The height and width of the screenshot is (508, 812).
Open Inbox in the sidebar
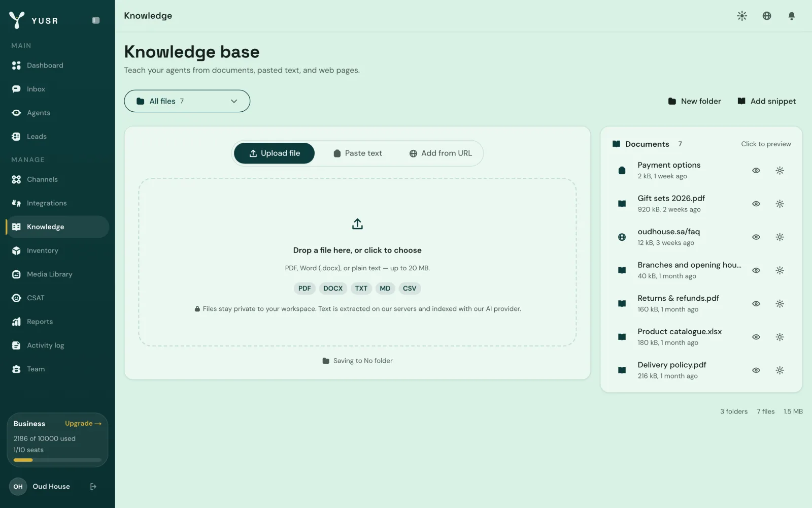(57, 89)
